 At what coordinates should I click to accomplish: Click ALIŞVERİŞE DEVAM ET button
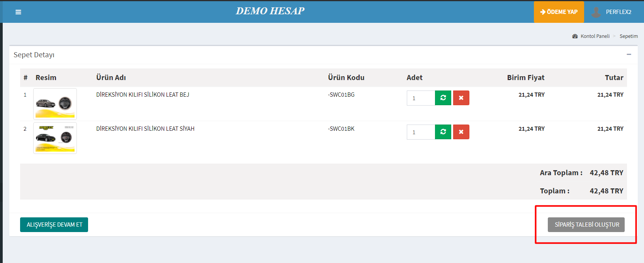click(x=54, y=225)
